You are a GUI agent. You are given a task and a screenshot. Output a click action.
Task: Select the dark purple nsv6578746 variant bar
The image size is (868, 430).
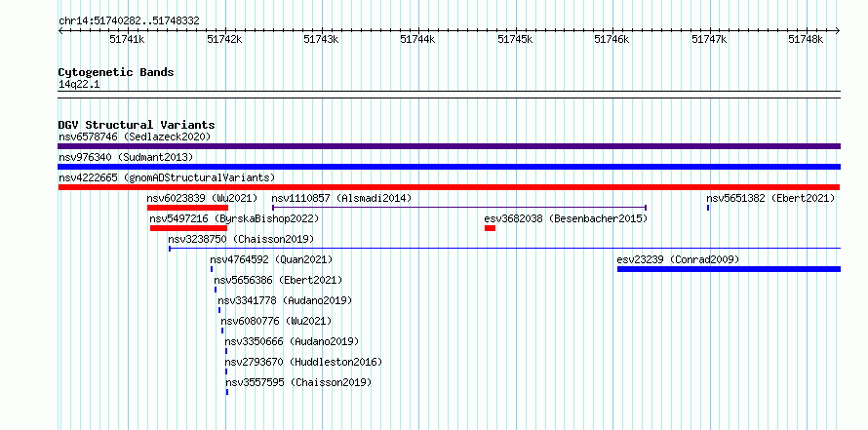(449, 146)
